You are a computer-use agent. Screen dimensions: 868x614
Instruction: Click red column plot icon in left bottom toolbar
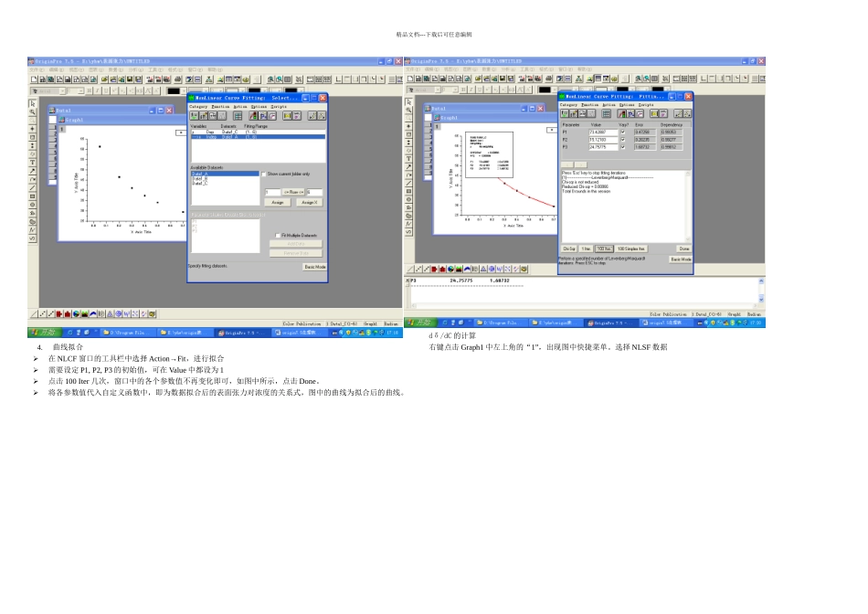point(68,314)
